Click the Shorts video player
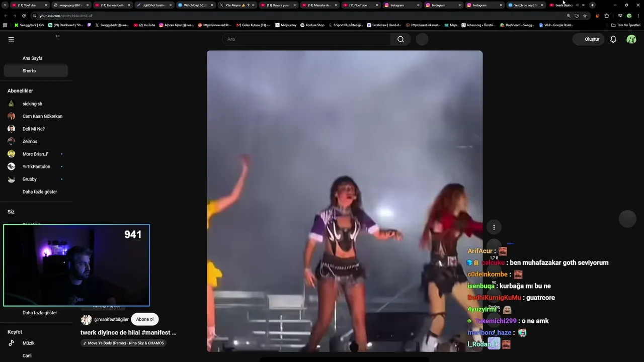The width and height of the screenshot is (644, 362). tap(345, 201)
